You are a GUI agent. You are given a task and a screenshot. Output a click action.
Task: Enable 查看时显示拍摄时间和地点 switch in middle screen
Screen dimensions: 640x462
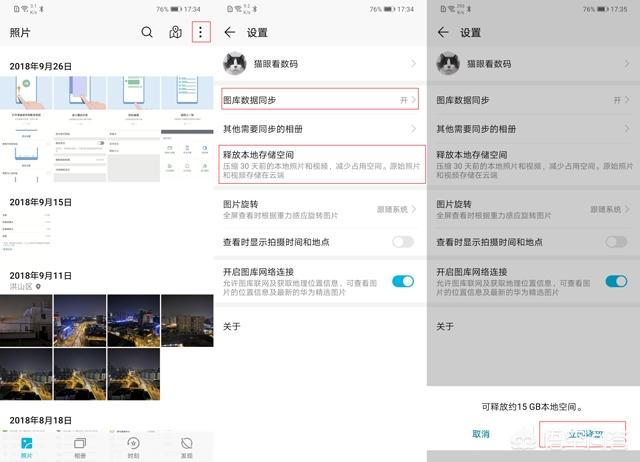(x=402, y=242)
